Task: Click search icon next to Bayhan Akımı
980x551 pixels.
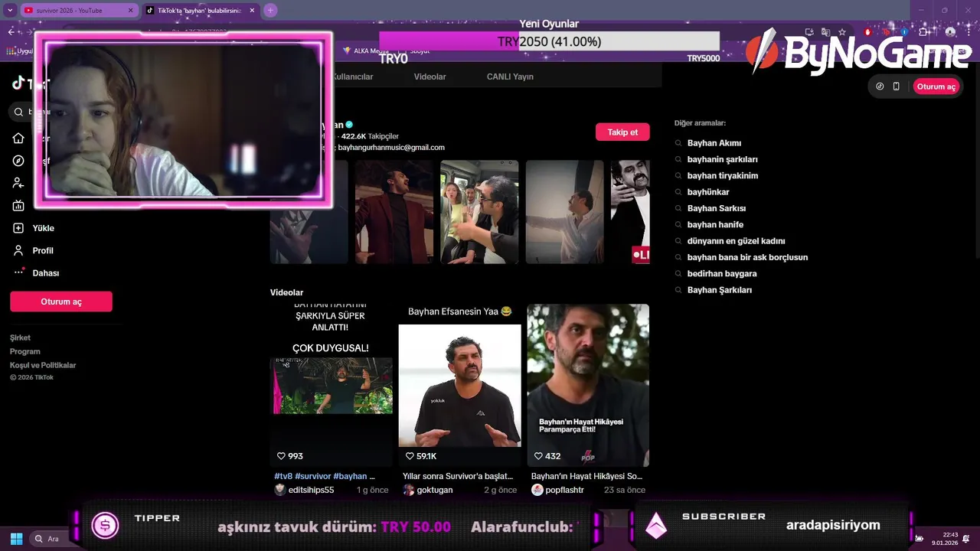Action: click(678, 143)
